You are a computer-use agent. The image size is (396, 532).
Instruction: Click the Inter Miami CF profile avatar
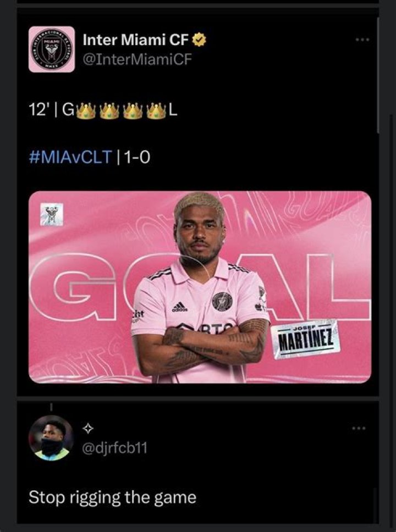[52, 49]
